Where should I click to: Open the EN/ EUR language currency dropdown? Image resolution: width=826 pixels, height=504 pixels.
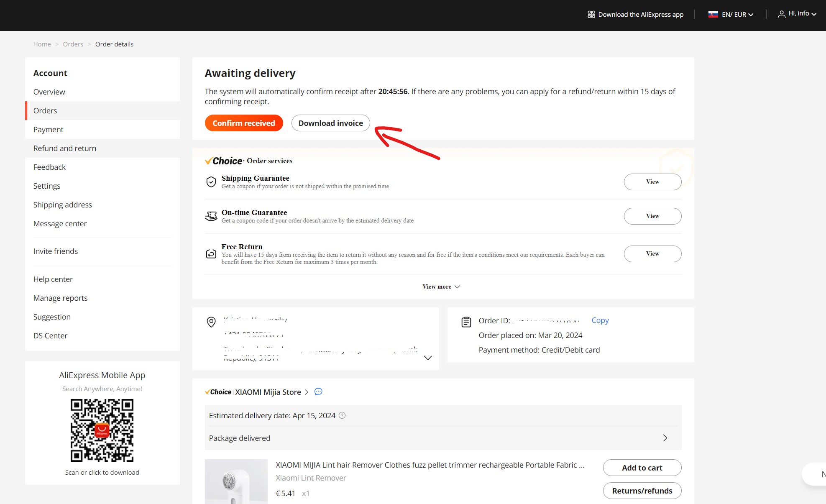tap(731, 15)
